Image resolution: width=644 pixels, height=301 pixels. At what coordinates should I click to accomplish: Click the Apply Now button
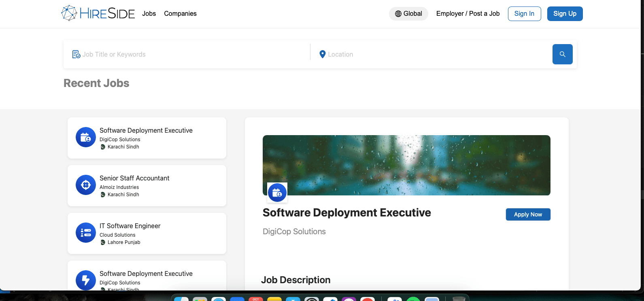coord(528,214)
